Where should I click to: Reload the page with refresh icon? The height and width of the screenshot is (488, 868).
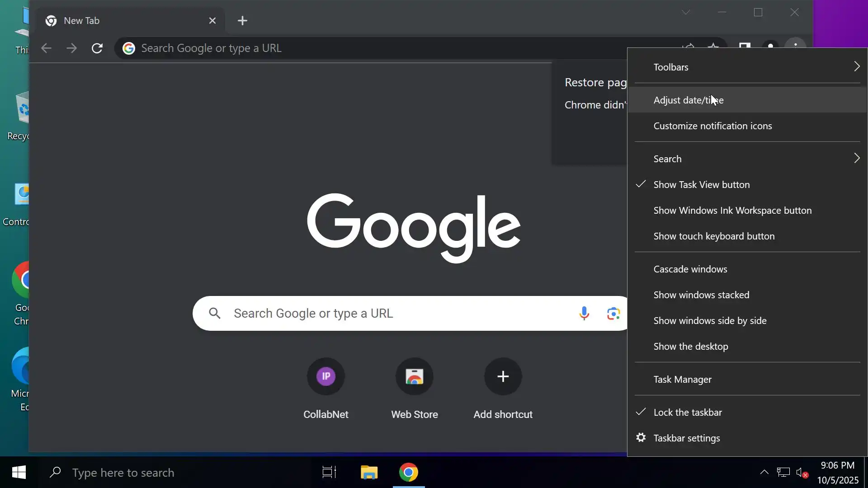97,48
